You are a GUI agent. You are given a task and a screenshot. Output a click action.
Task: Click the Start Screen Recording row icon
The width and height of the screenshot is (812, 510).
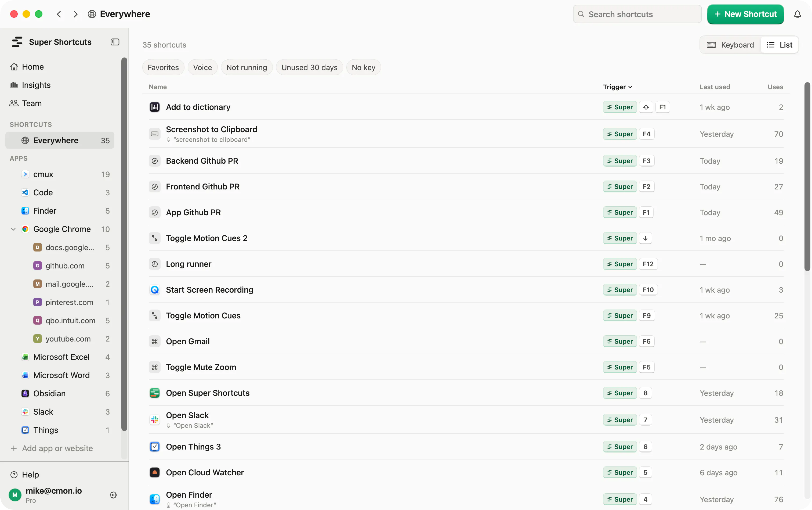154,290
